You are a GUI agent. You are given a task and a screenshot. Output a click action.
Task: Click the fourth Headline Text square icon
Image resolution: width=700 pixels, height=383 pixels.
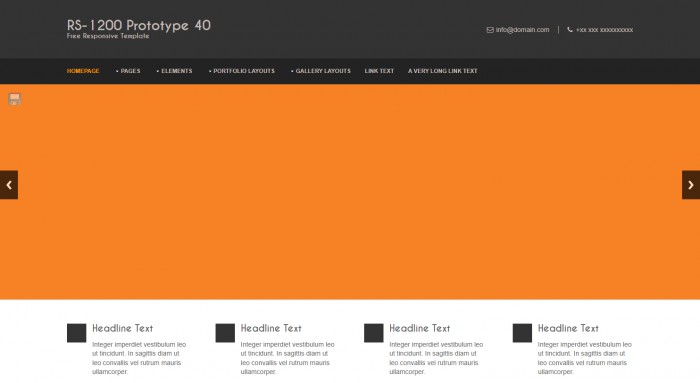[x=522, y=333]
